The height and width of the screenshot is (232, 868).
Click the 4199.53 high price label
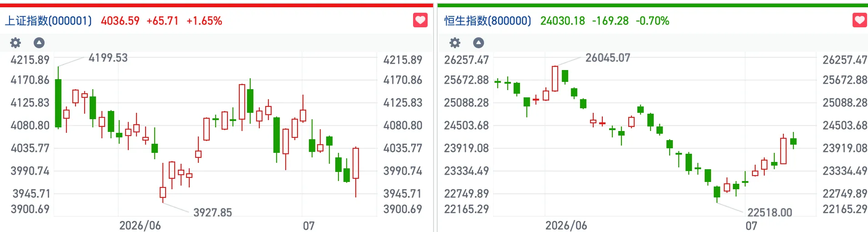point(108,58)
